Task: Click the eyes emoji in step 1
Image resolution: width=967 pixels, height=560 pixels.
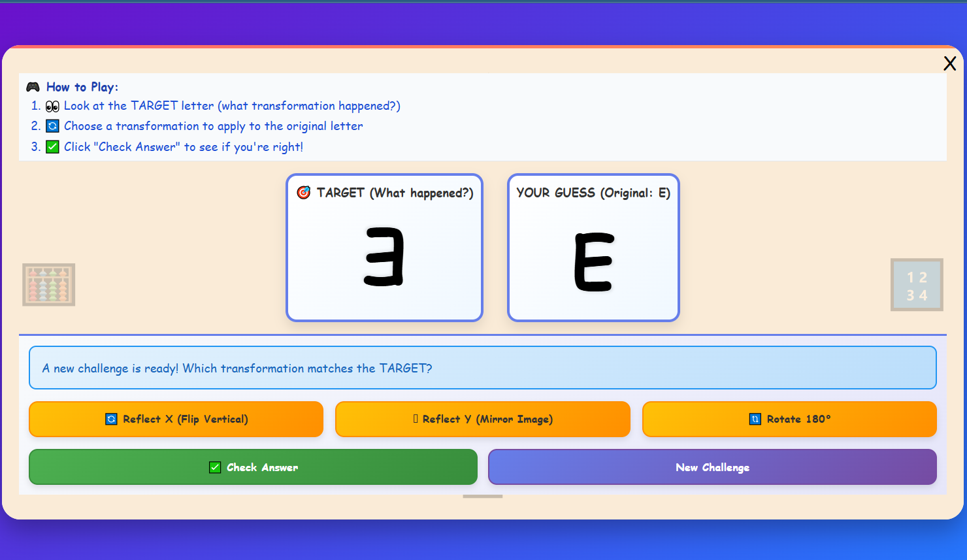Action: (52, 107)
